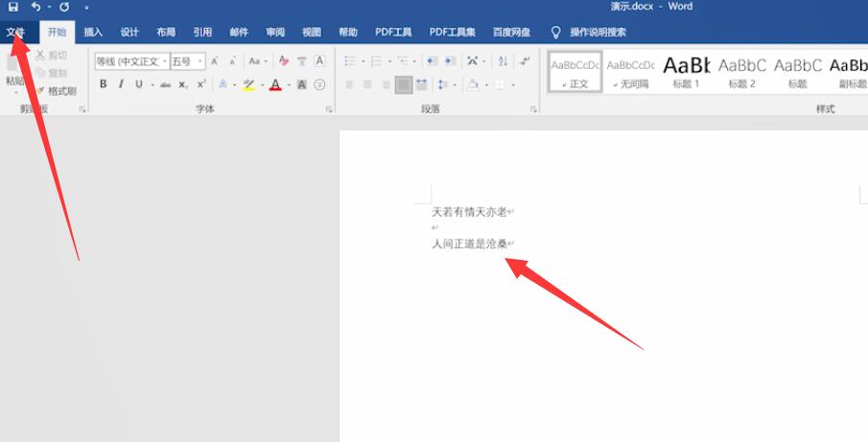Click the numbered list icon

click(x=376, y=60)
